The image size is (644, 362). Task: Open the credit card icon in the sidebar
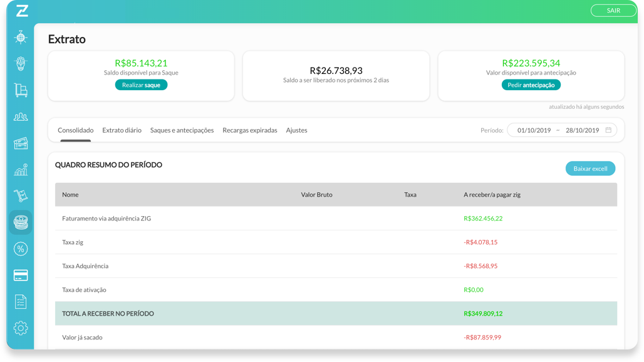[21, 275]
